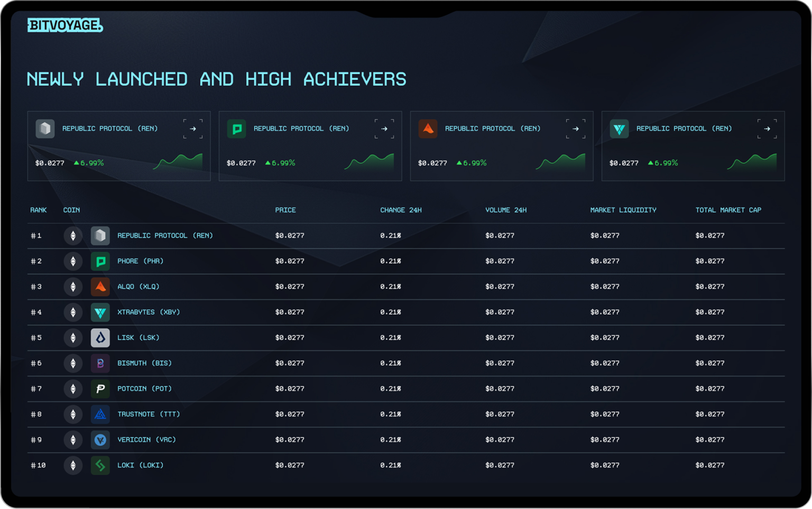Open the TrustNote (TTT) coin name
The height and width of the screenshot is (509, 812).
(149, 414)
